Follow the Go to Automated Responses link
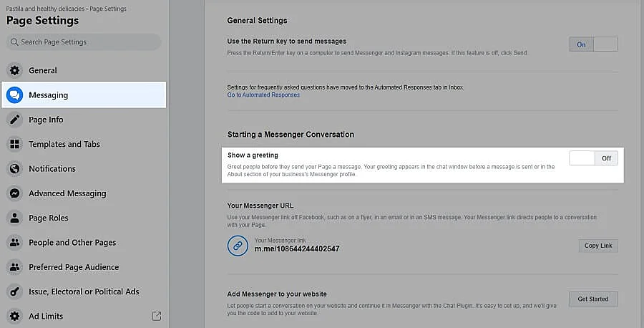Viewport: 644px width, 328px height. pyautogui.click(x=263, y=95)
